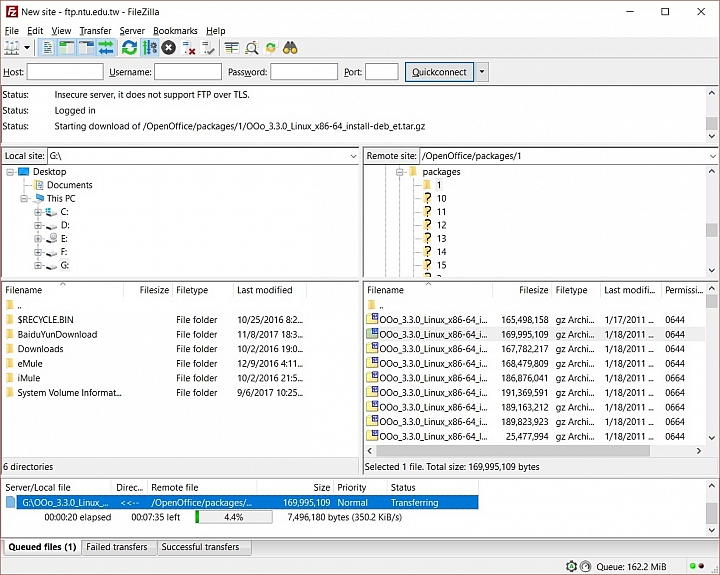The height and width of the screenshot is (575, 720).
Task: Collapse the remote packages folder
Action: point(399,172)
